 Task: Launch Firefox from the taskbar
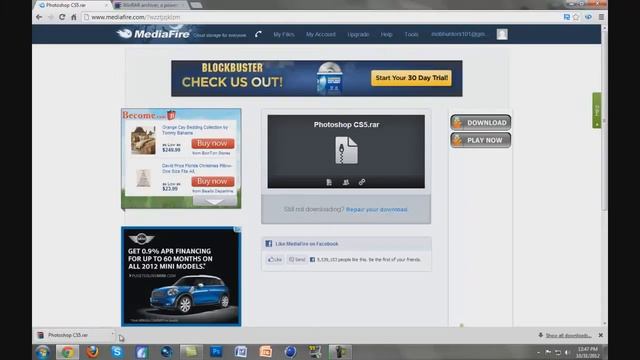(93, 352)
